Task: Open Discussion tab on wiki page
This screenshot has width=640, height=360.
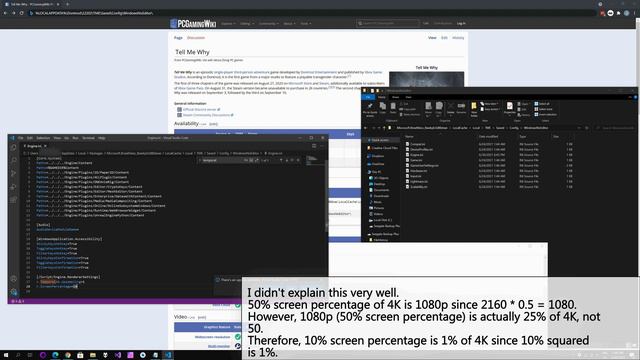Action: [196, 38]
